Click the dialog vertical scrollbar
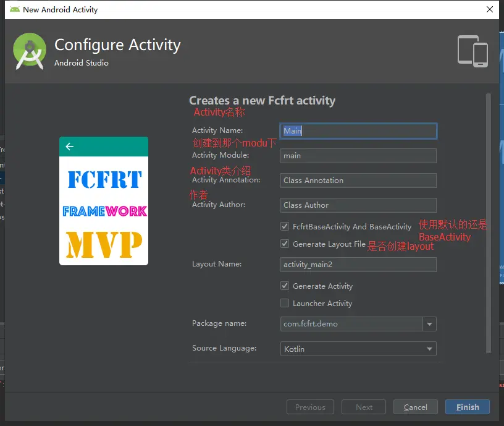504x426 pixels. click(488, 224)
